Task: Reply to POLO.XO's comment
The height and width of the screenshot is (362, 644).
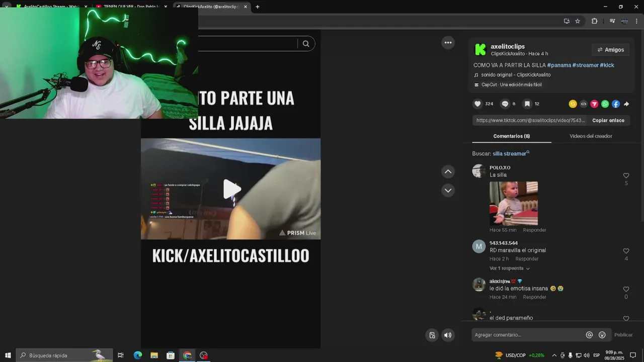Action: tap(534, 230)
